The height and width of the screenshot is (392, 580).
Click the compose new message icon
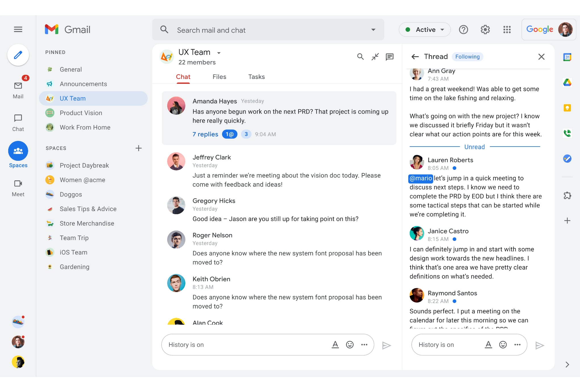pos(18,55)
